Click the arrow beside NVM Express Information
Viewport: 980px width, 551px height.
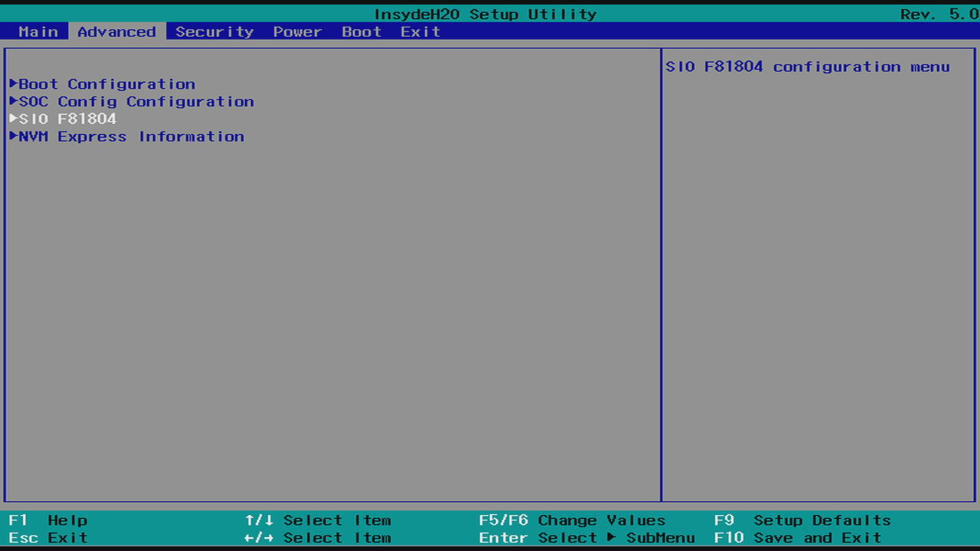click(x=13, y=136)
